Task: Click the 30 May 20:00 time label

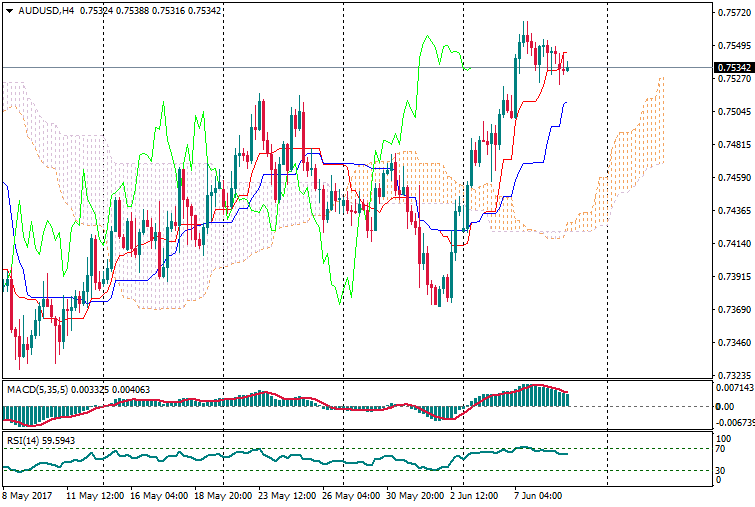Action: [413, 496]
